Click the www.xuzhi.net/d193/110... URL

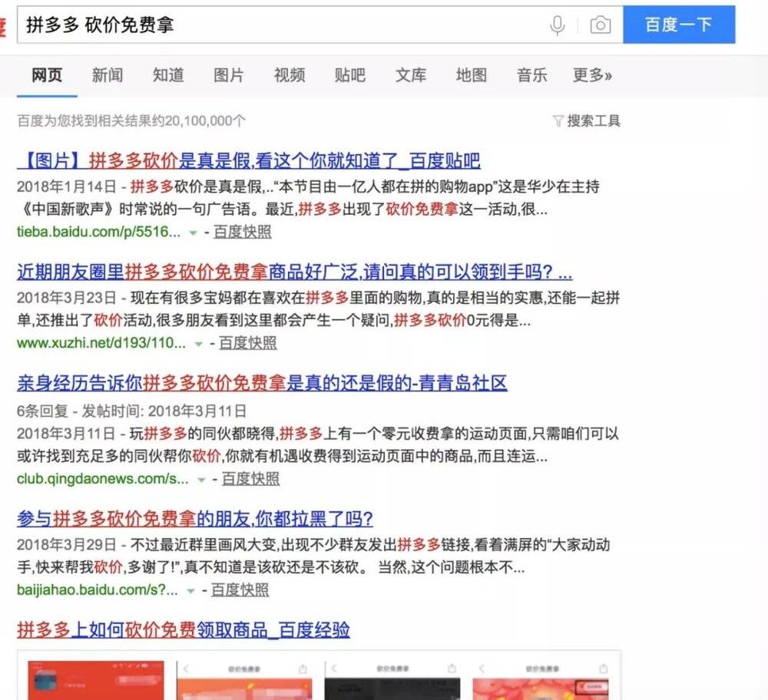point(101,343)
